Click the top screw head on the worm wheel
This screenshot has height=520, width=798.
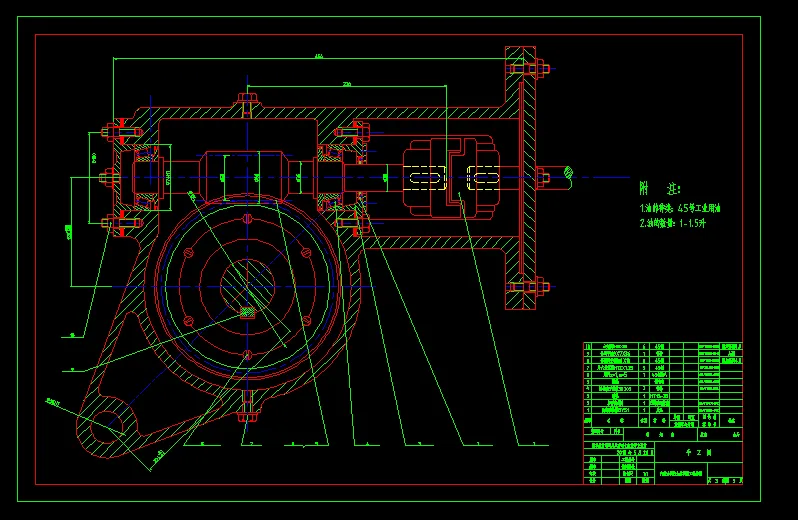247,219
